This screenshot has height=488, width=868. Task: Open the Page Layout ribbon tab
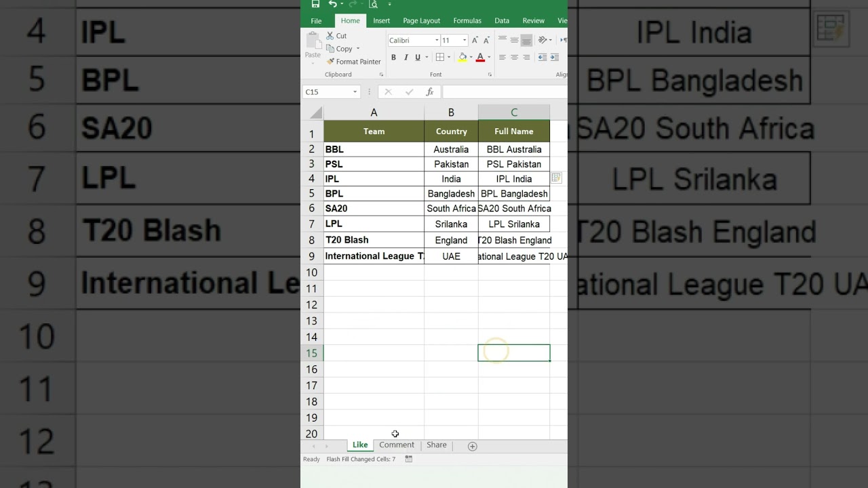tap(421, 21)
